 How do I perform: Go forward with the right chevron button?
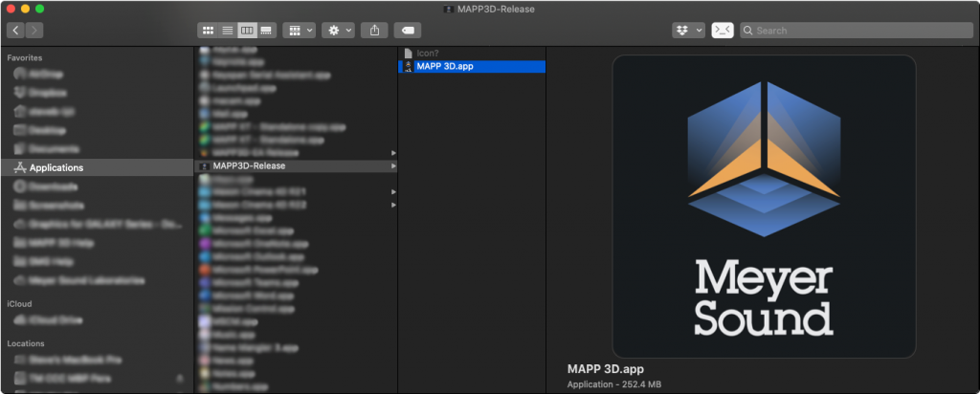click(x=33, y=30)
